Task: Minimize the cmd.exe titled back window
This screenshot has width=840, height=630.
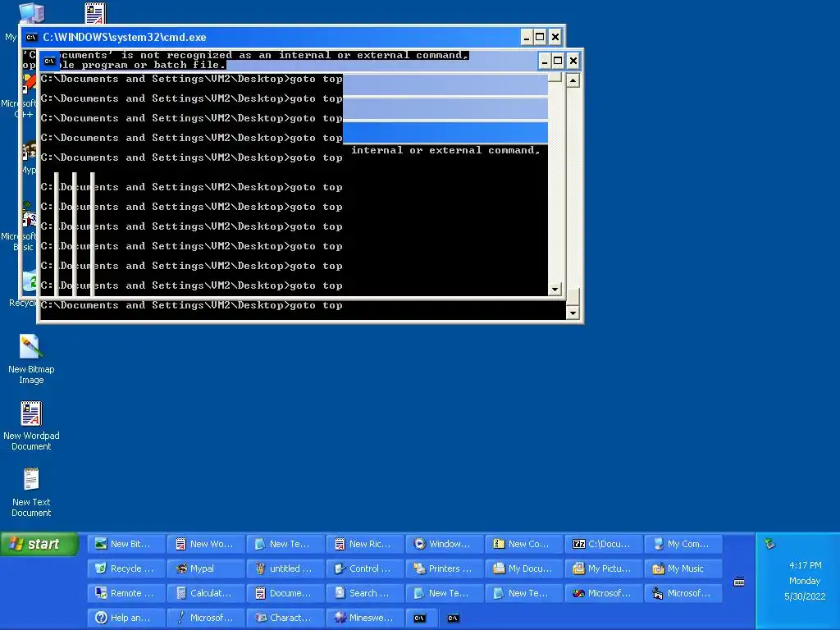Action: pos(527,37)
